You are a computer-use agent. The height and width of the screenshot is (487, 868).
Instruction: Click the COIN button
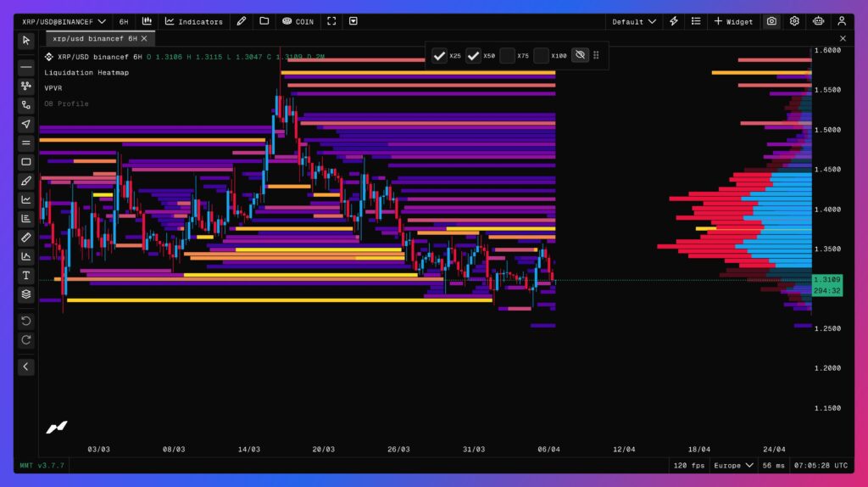[298, 21]
